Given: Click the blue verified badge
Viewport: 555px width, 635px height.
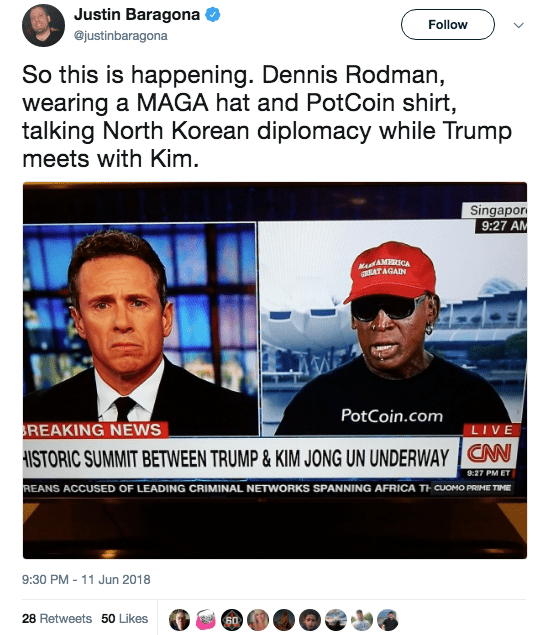Looking at the screenshot, I should click(x=213, y=15).
